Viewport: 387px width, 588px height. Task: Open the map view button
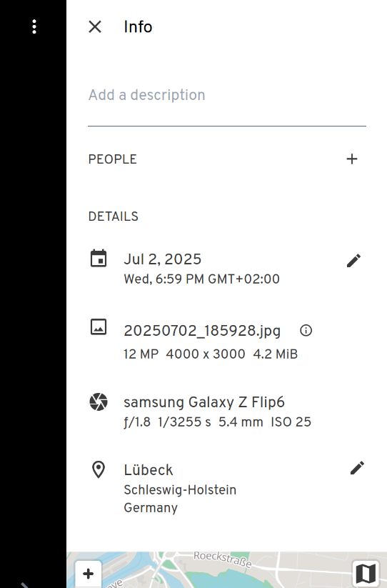[366, 574]
